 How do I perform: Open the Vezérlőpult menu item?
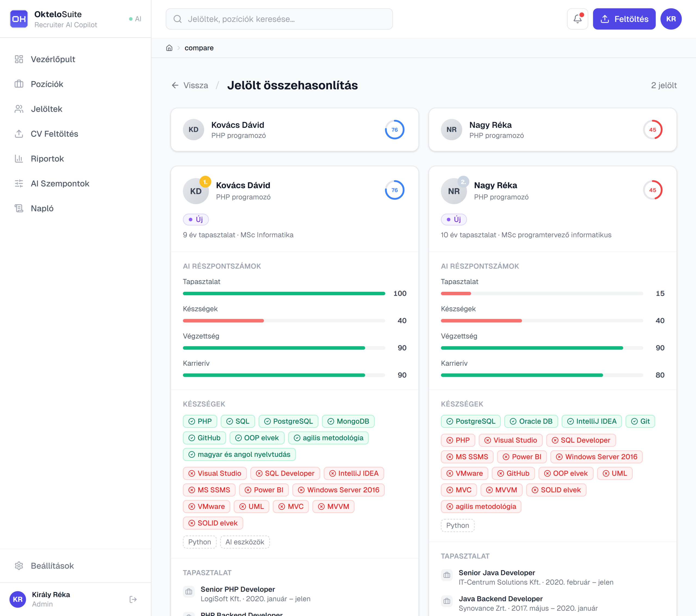click(x=53, y=59)
